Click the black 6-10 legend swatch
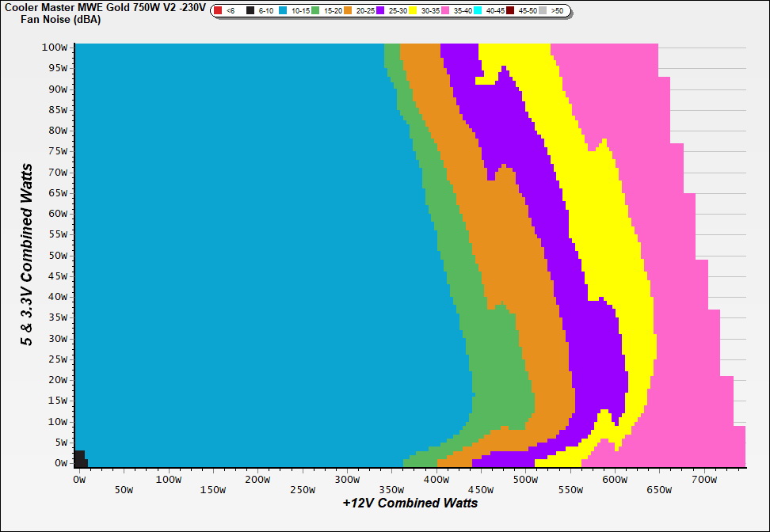 pos(250,11)
